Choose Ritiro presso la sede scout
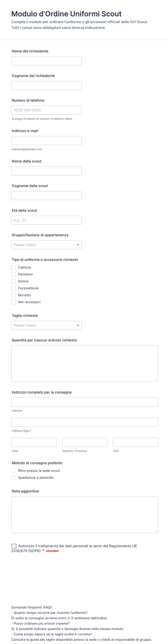 point(14,471)
